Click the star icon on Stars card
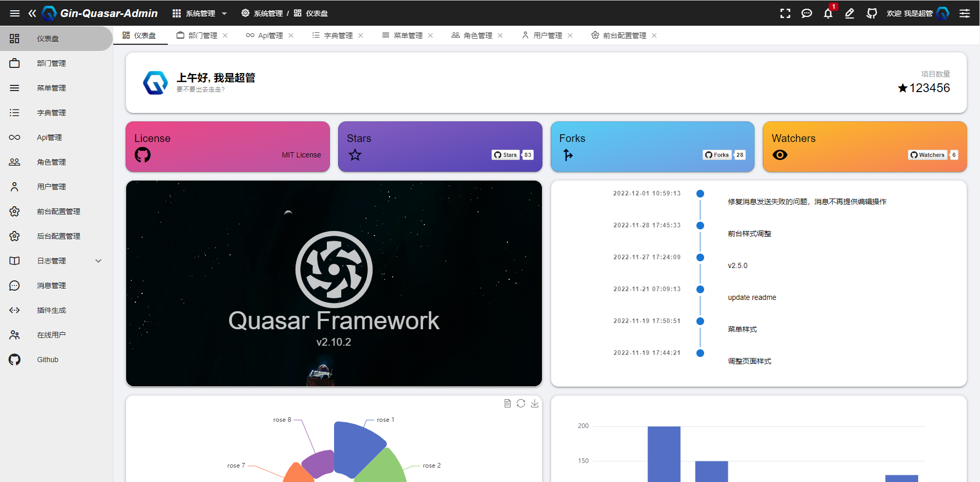 point(355,155)
